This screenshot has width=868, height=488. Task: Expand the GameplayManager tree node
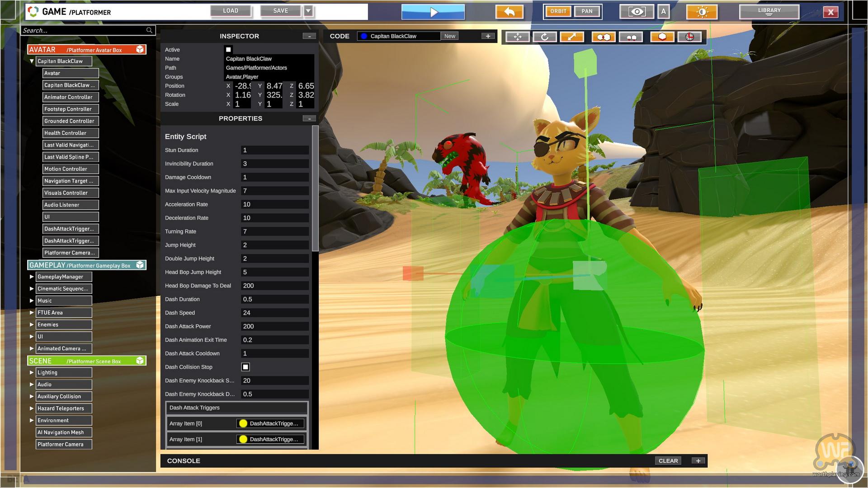(32, 277)
